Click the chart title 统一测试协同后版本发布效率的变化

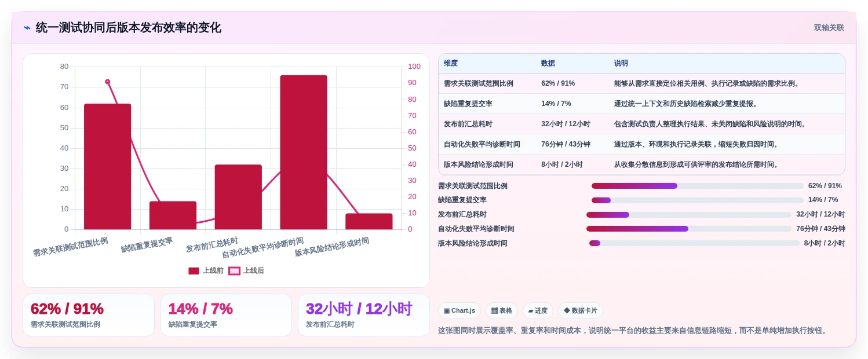(128, 28)
